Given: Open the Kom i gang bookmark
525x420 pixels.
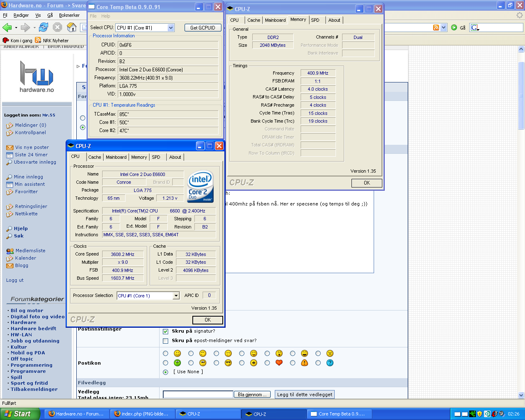Looking at the screenshot, I should (17, 41).
